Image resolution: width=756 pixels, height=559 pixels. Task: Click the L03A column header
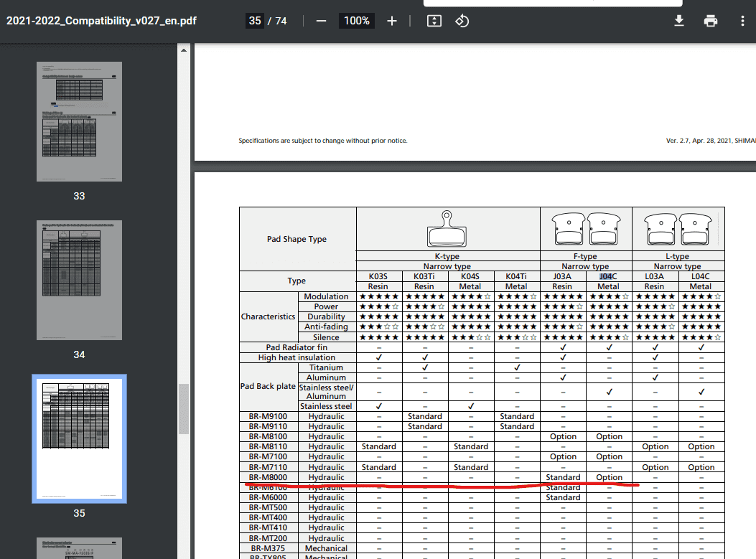[655, 276]
